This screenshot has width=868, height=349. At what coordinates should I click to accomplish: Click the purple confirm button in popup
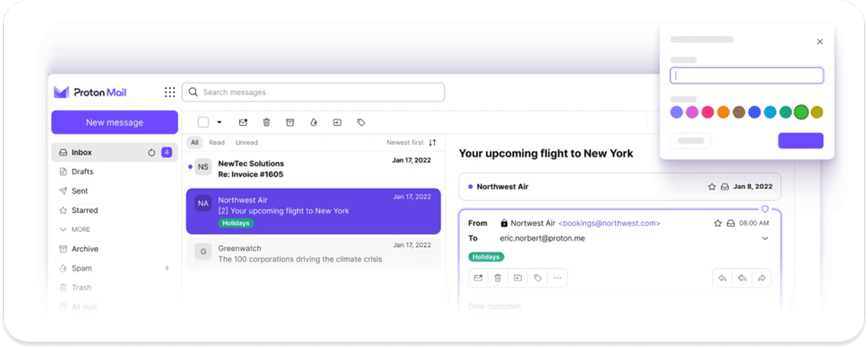tap(800, 141)
